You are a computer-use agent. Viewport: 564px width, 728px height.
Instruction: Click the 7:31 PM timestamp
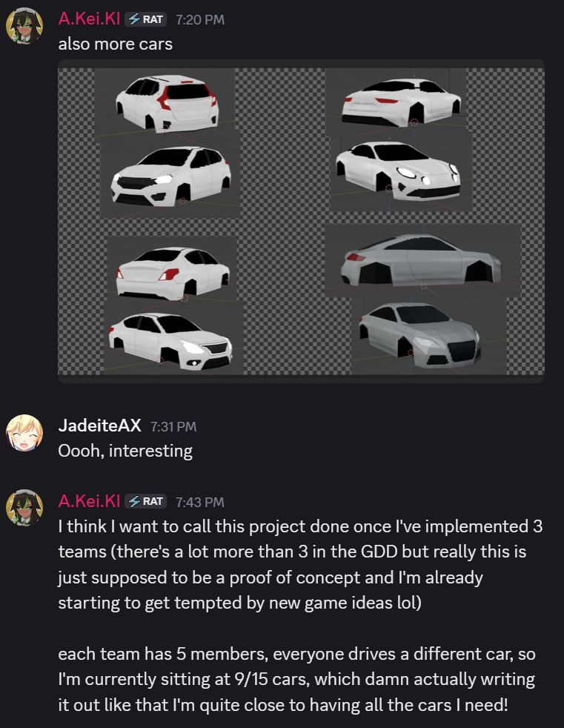pyautogui.click(x=173, y=427)
